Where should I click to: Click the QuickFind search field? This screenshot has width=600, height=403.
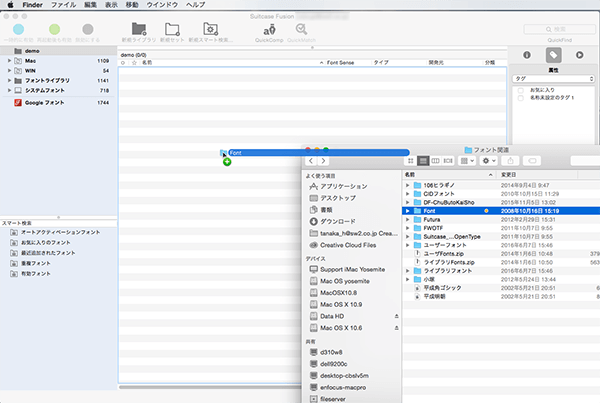[559, 29]
